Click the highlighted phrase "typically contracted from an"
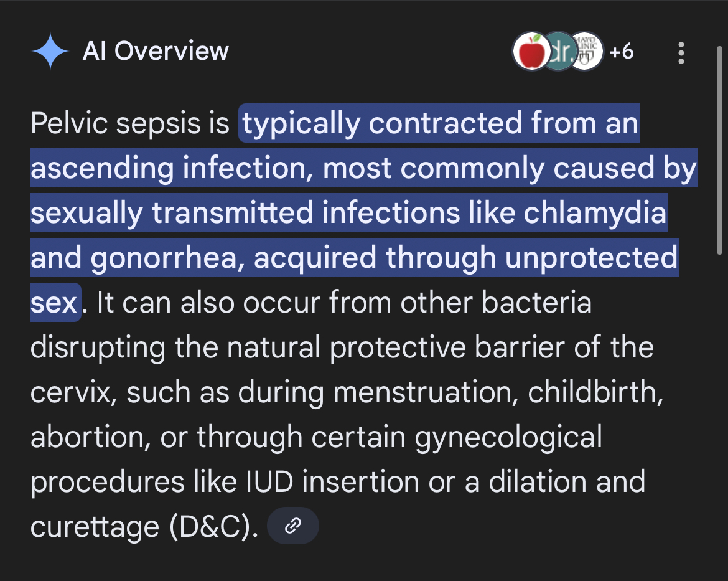Image resolution: width=728 pixels, height=581 pixels. (440, 124)
